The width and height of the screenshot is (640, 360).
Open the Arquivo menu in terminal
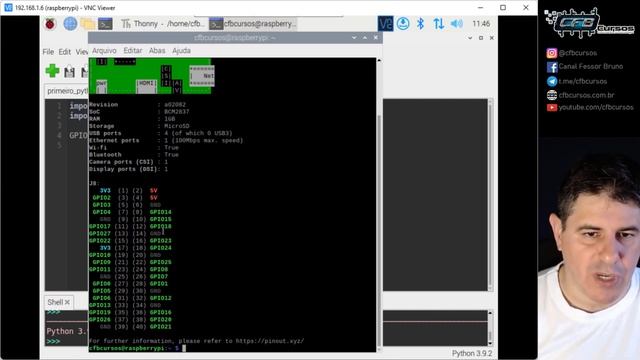coord(104,51)
